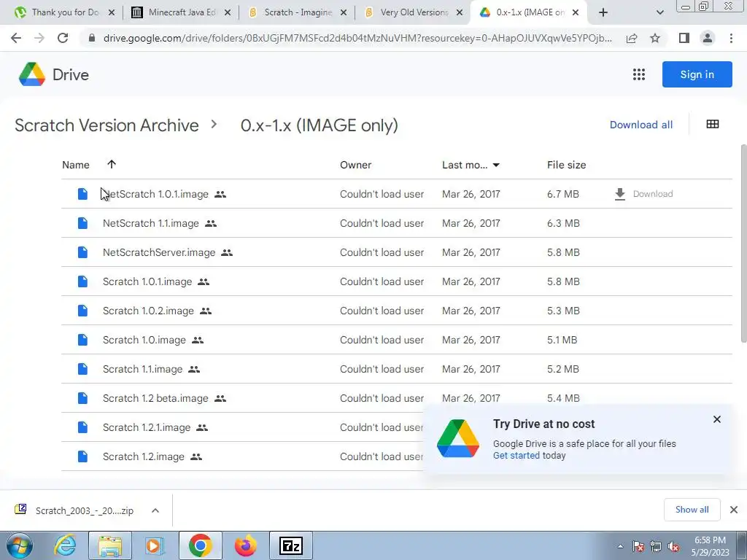Click the address bar URL
747x560 pixels.
pyautogui.click(x=357, y=38)
